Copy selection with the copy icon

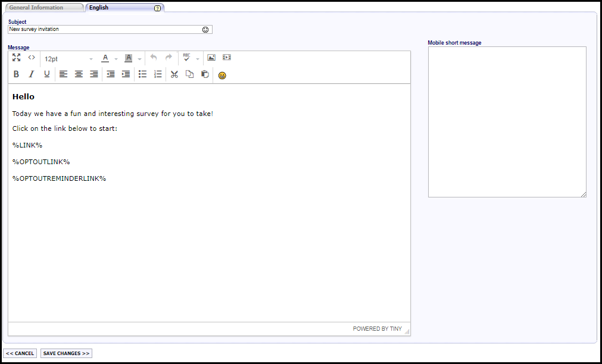tap(190, 74)
